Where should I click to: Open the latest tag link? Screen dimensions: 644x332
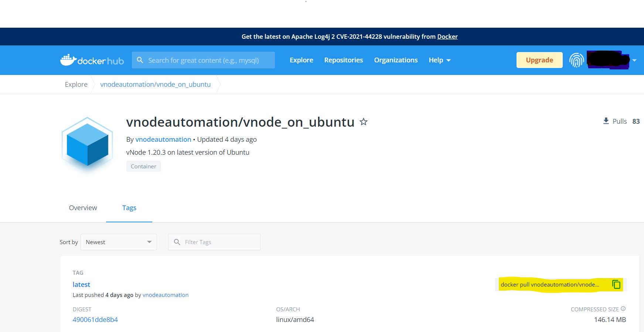click(81, 285)
